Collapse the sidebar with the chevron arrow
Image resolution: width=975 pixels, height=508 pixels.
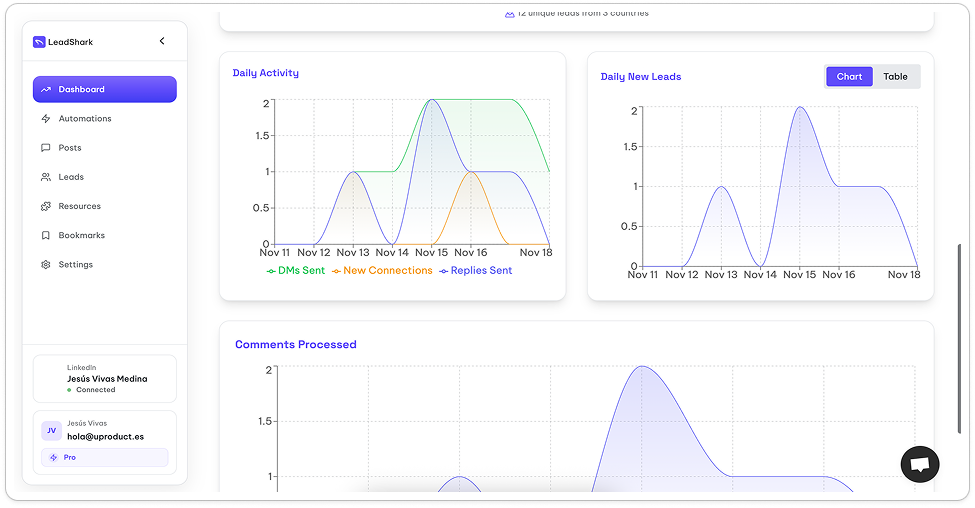click(x=162, y=41)
